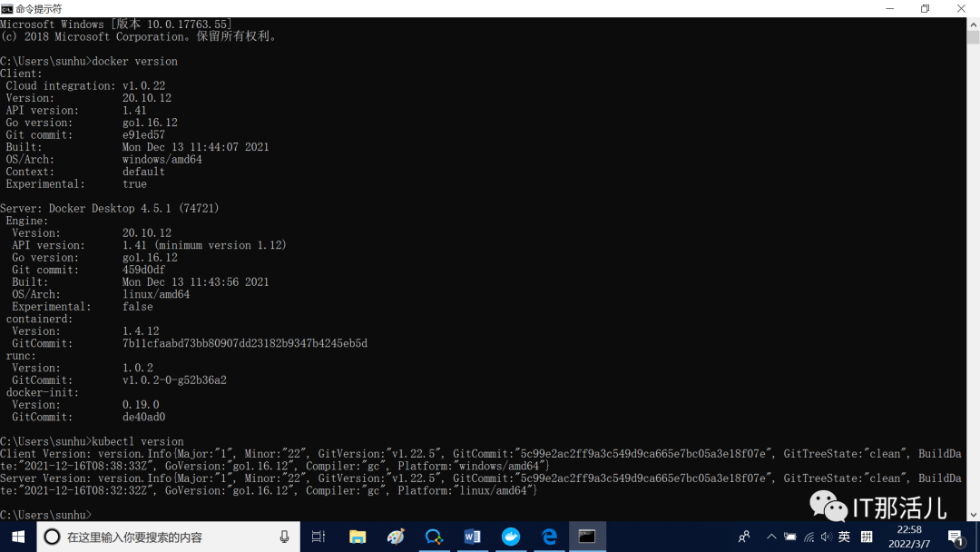The width and height of the screenshot is (980, 552).
Task: Close the Command Prompt window
Action: pos(961,9)
